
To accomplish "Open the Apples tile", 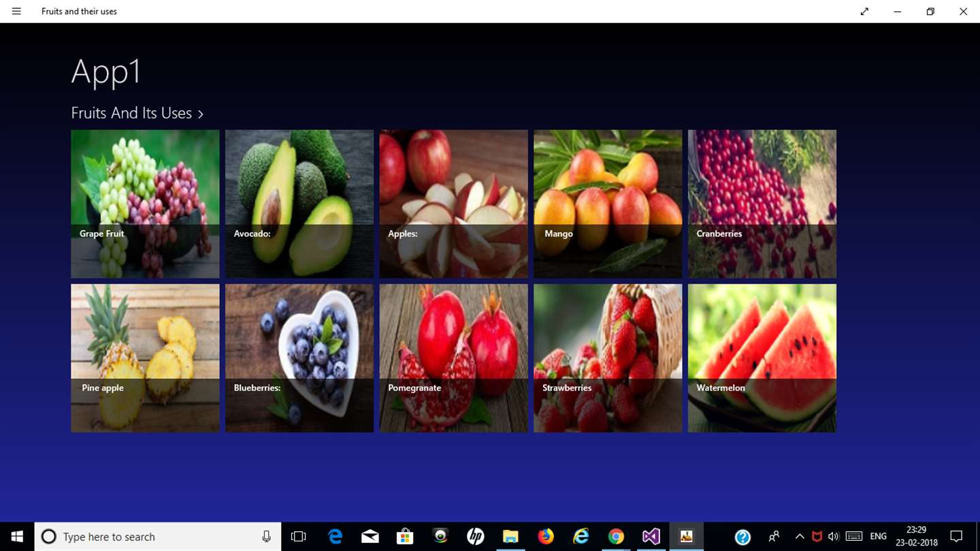I will (x=454, y=204).
